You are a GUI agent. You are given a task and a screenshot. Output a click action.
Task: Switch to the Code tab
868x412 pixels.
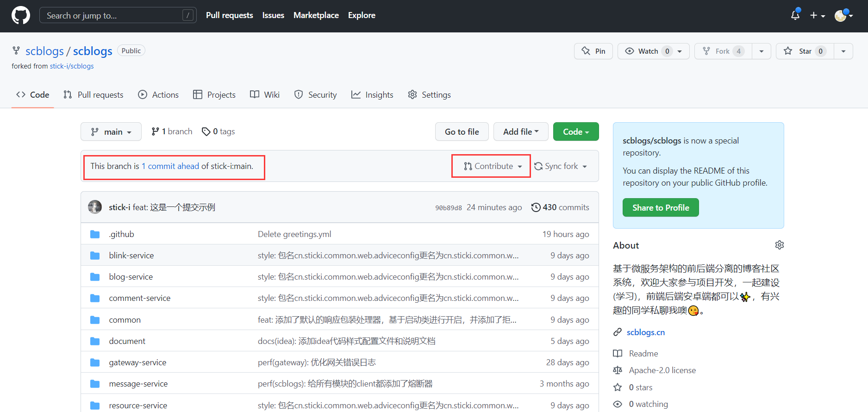[33, 95]
